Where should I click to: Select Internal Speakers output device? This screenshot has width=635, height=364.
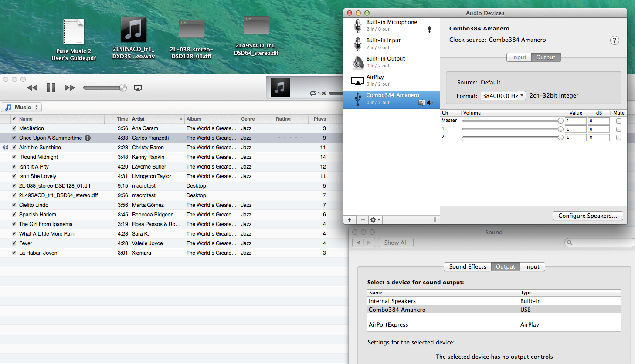tap(494, 301)
